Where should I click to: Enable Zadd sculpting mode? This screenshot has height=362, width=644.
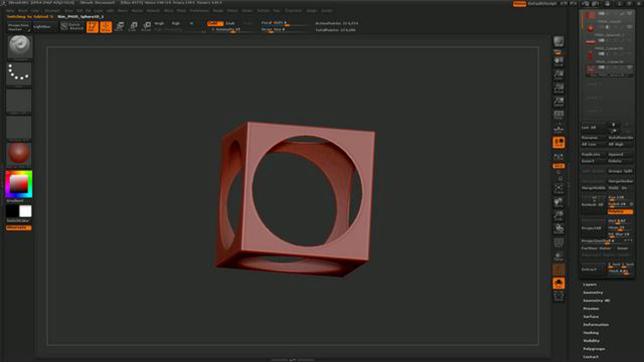[x=215, y=24]
